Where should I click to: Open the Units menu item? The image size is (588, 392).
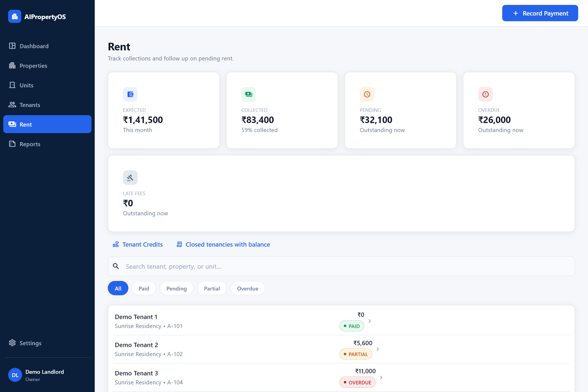tap(47, 85)
